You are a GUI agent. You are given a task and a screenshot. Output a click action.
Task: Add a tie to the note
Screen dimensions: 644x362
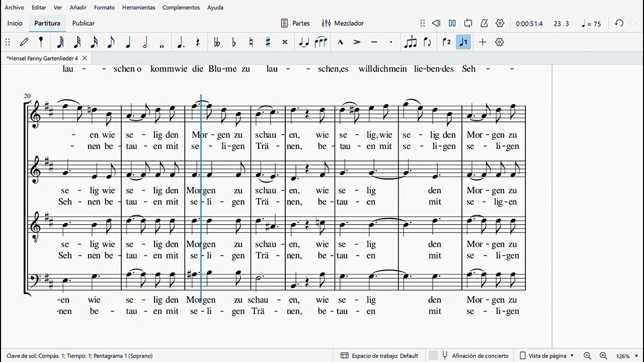click(304, 42)
